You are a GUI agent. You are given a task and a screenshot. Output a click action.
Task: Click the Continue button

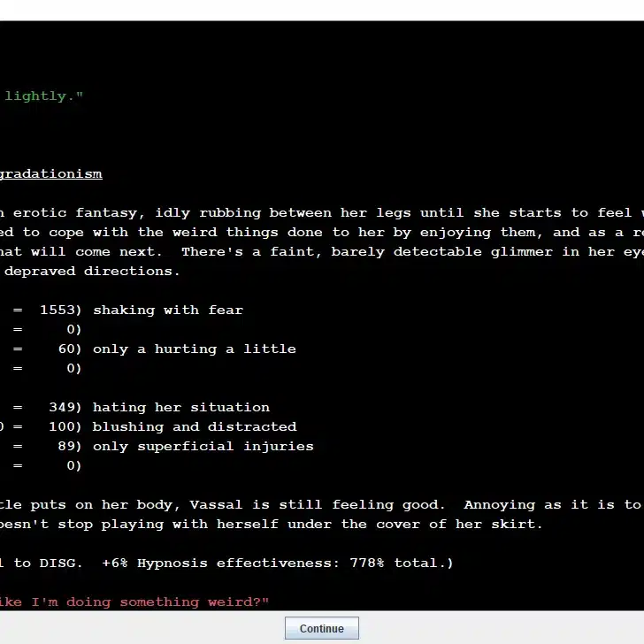pyautogui.click(x=321, y=628)
